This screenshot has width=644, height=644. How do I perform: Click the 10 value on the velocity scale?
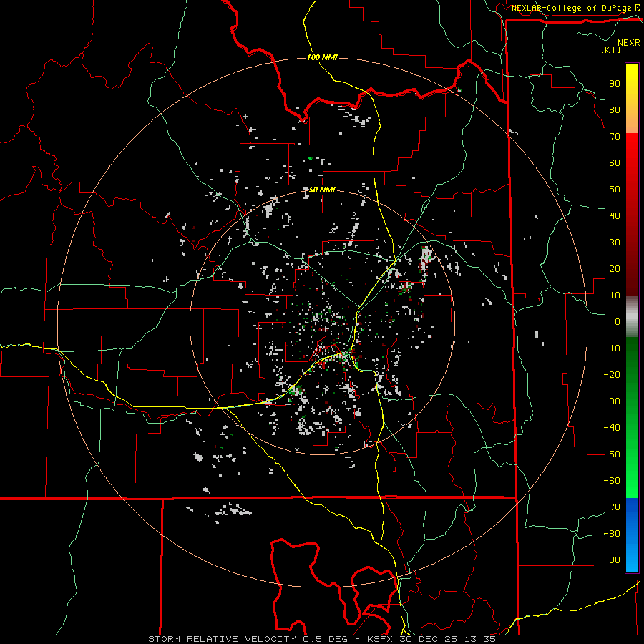[615, 296]
